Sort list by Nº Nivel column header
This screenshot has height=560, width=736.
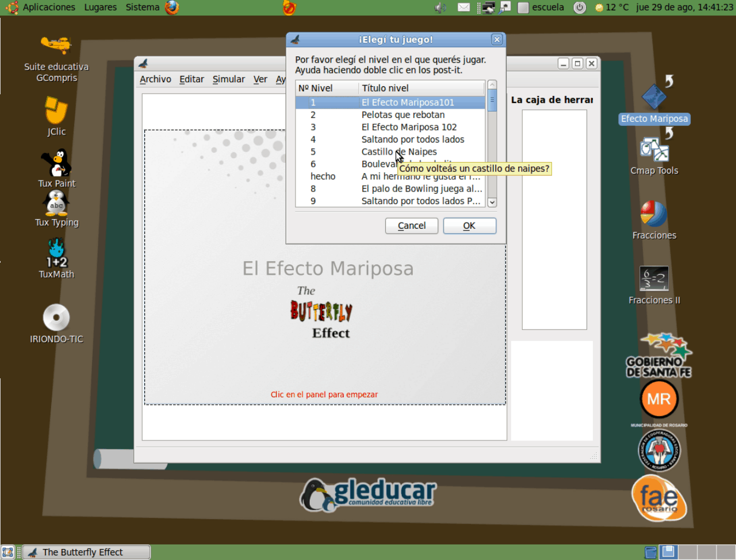pos(326,88)
